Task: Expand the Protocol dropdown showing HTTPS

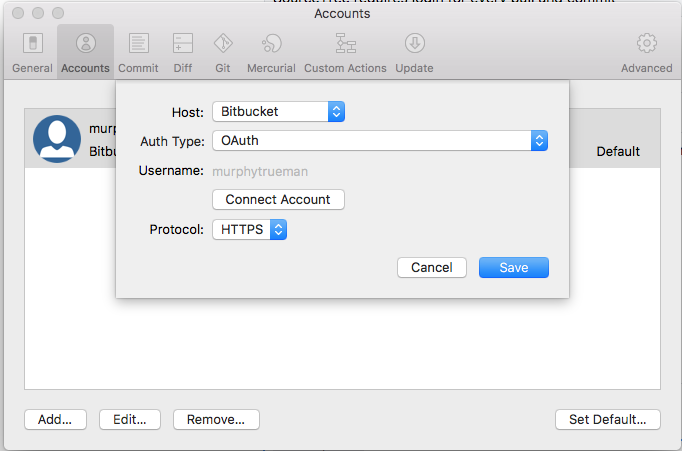Action: pos(249,229)
